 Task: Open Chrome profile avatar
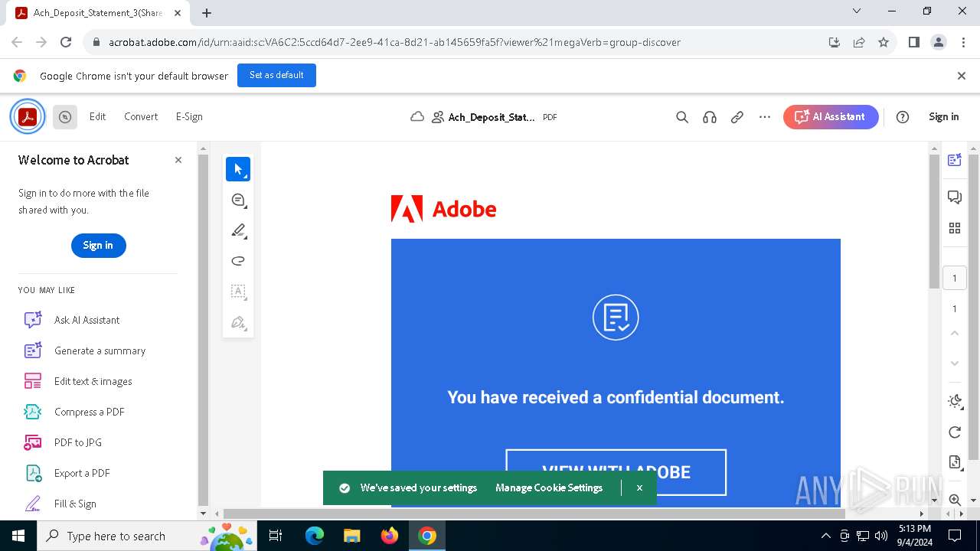939,43
